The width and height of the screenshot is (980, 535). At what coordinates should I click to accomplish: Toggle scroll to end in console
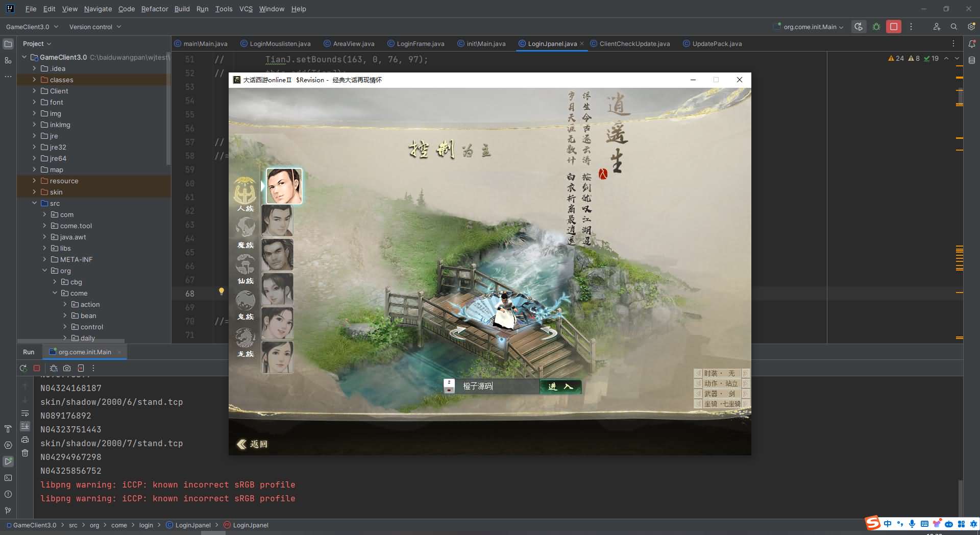[x=25, y=426]
